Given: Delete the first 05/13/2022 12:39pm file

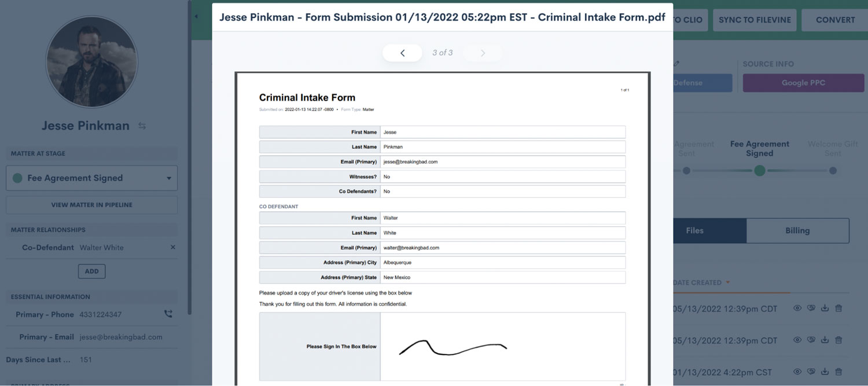Looking at the screenshot, I should point(838,308).
